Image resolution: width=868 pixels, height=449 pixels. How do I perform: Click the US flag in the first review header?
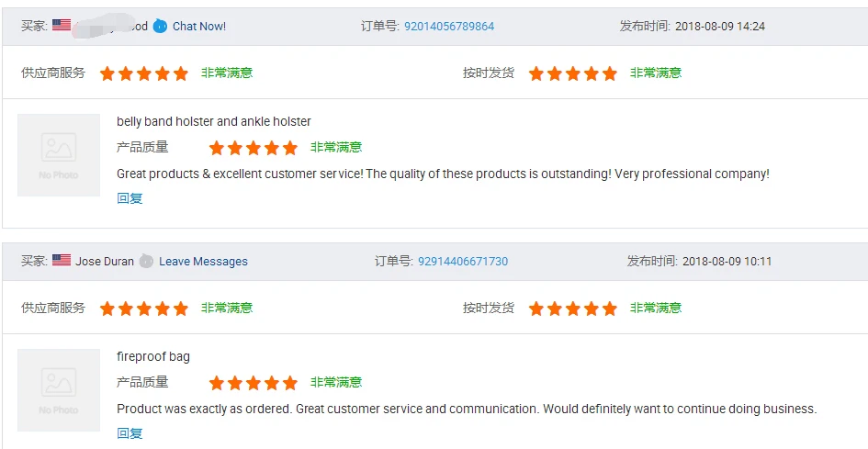pos(62,26)
